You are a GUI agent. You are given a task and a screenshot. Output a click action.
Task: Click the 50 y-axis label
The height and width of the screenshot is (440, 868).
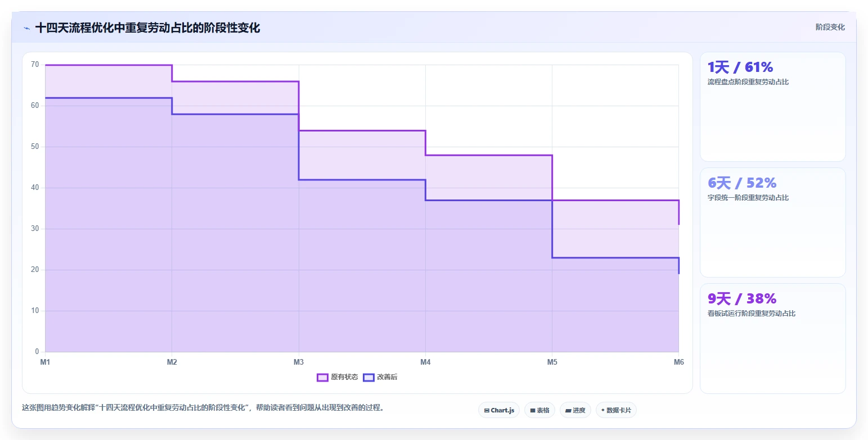coord(35,147)
